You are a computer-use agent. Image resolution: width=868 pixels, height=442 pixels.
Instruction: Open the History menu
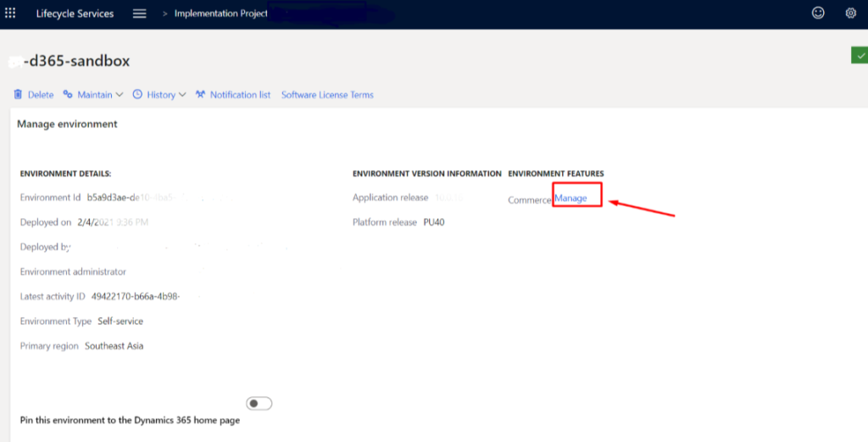(161, 95)
